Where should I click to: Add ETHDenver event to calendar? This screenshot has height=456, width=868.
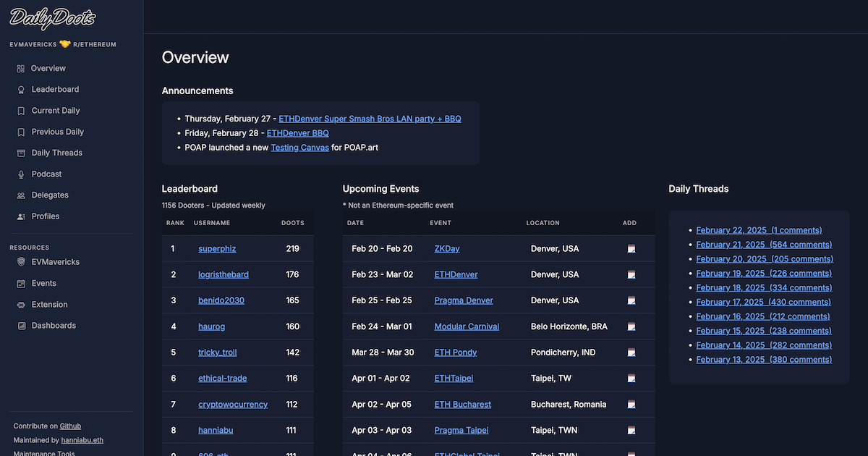pos(631,274)
